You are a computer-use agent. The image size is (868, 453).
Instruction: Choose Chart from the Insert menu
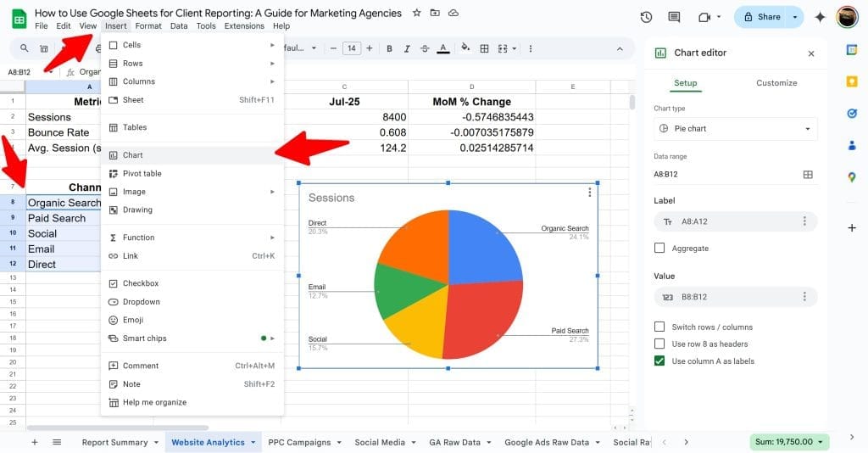pyautogui.click(x=192, y=155)
